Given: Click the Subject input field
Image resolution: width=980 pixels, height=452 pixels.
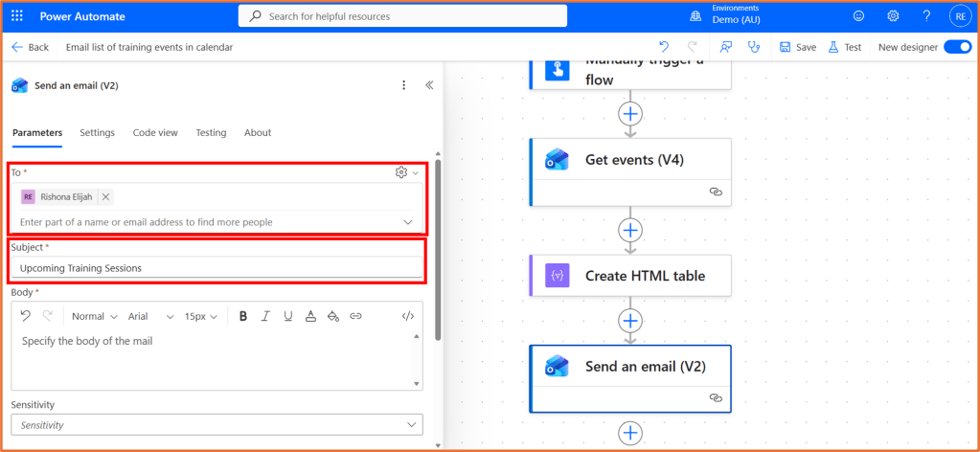Looking at the screenshot, I should [x=217, y=268].
